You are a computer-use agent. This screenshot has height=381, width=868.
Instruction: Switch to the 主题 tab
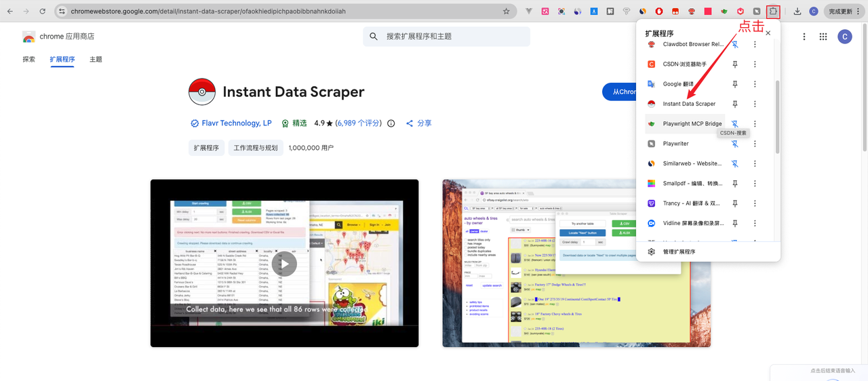(x=96, y=59)
